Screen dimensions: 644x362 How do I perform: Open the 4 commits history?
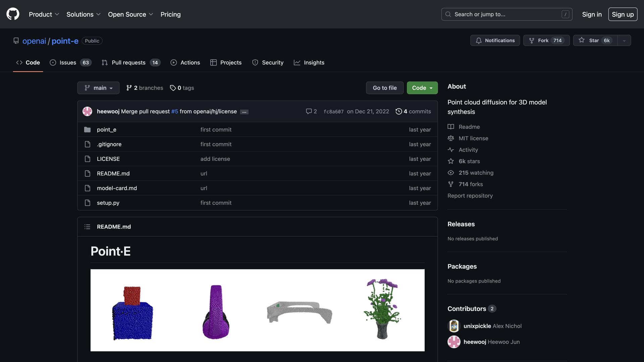(x=413, y=111)
